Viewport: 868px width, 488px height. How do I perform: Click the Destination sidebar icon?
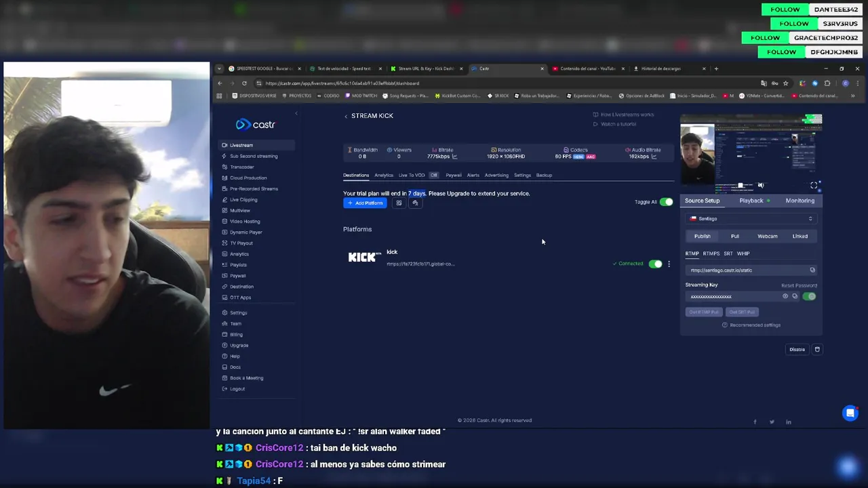click(x=224, y=286)
